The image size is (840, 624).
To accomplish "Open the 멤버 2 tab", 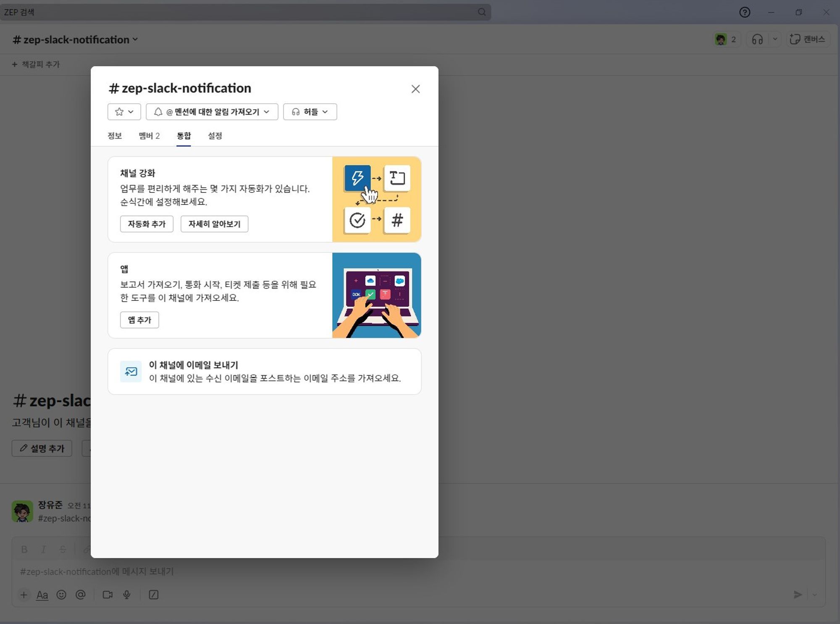I will (x=149, y=136).
